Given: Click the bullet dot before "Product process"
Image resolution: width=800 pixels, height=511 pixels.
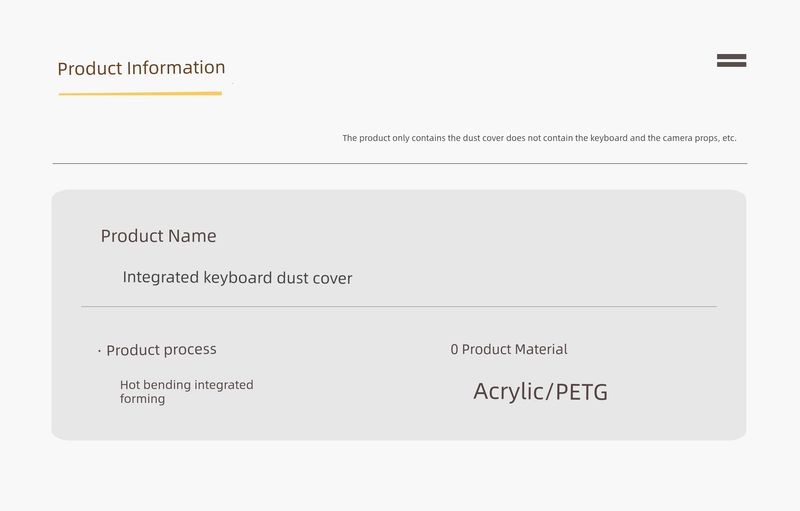Looking at the screenshot, I should click(x=100, y=351).
